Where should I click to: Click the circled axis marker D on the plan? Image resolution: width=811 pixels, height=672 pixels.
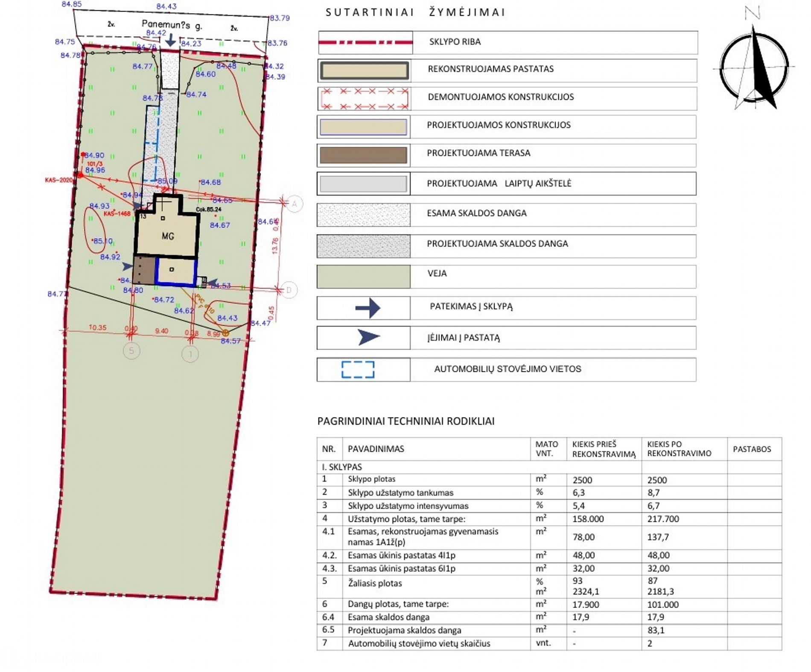coord(289,290)
